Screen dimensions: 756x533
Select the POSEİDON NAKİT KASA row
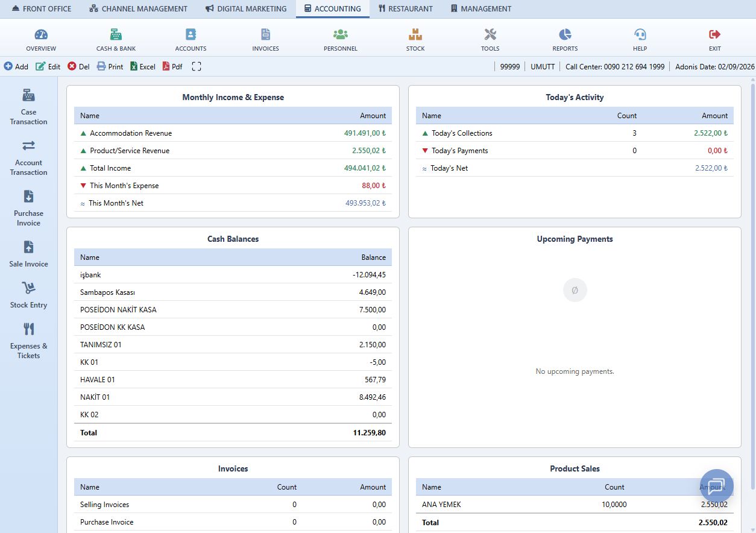[233, 310]
